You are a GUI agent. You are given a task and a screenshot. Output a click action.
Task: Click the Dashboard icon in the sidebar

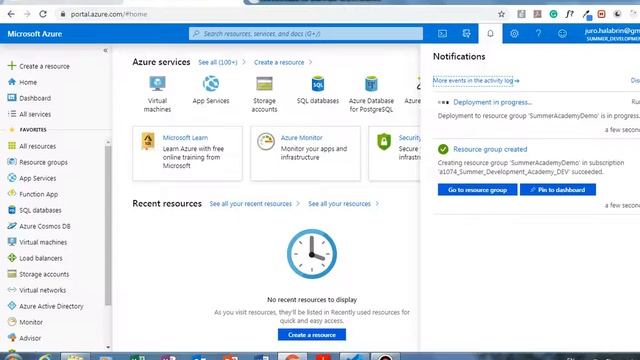pyautogui.click(x=12, y=98)
